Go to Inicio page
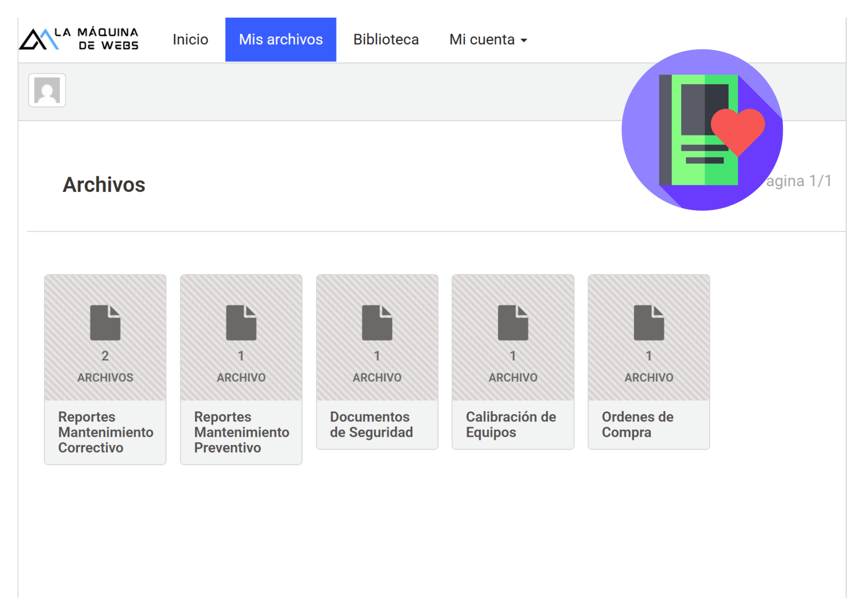868x616 pixels. pyautogui.click(x=190, y=39)
